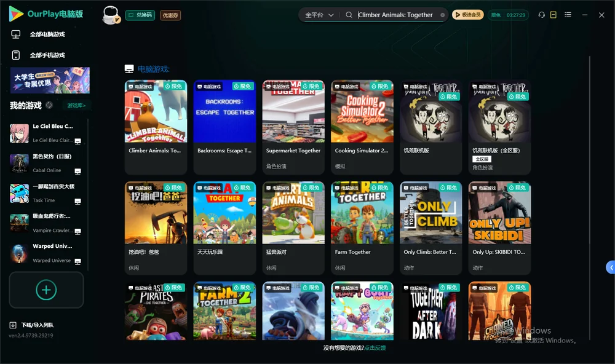
Task: Open Climber Animals: Together game card
Action: click(x=156, y=127)
